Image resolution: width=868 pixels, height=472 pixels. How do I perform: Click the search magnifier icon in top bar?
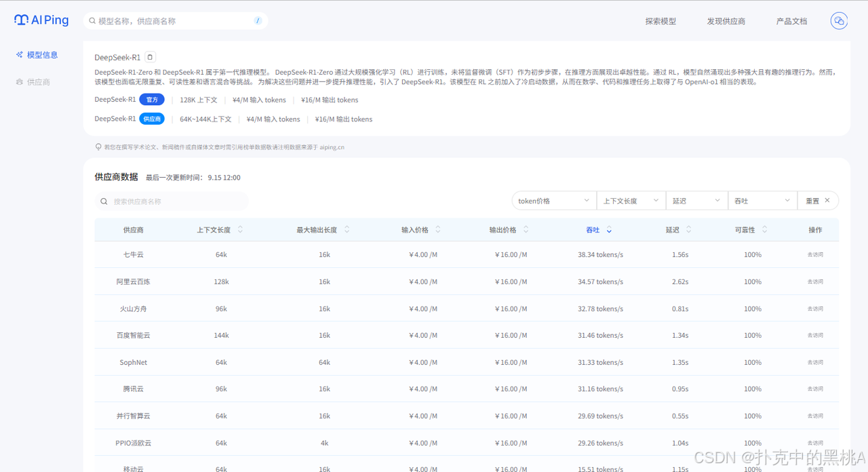click(92, 21)
